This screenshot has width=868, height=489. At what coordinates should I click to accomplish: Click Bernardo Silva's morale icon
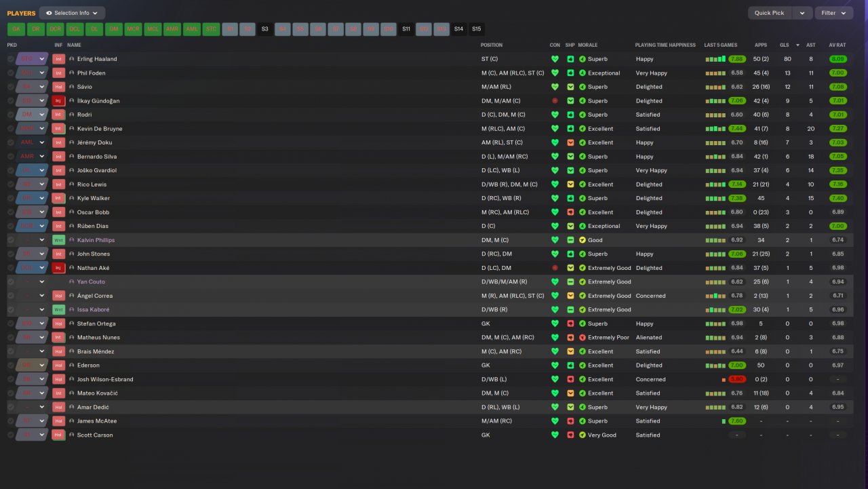coord(583,157)
